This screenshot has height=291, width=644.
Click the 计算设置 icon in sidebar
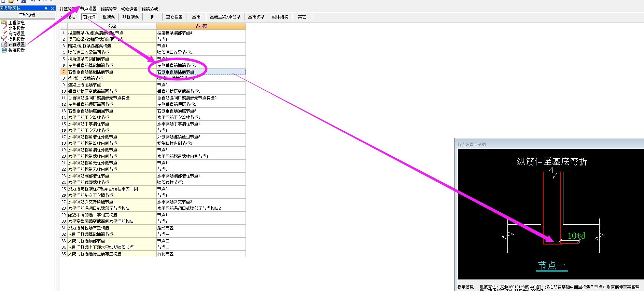pyautogui.click(x=4, y=44)
